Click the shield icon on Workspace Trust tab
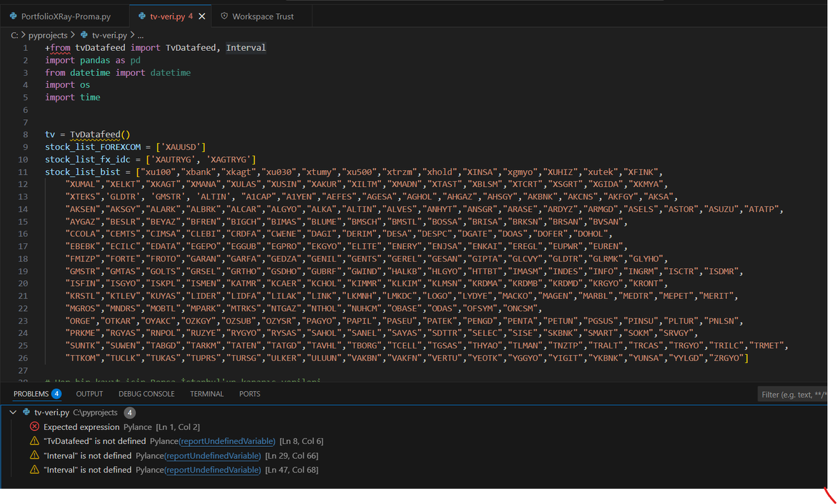This screenshot has height=504, width=837. point(224,16)
